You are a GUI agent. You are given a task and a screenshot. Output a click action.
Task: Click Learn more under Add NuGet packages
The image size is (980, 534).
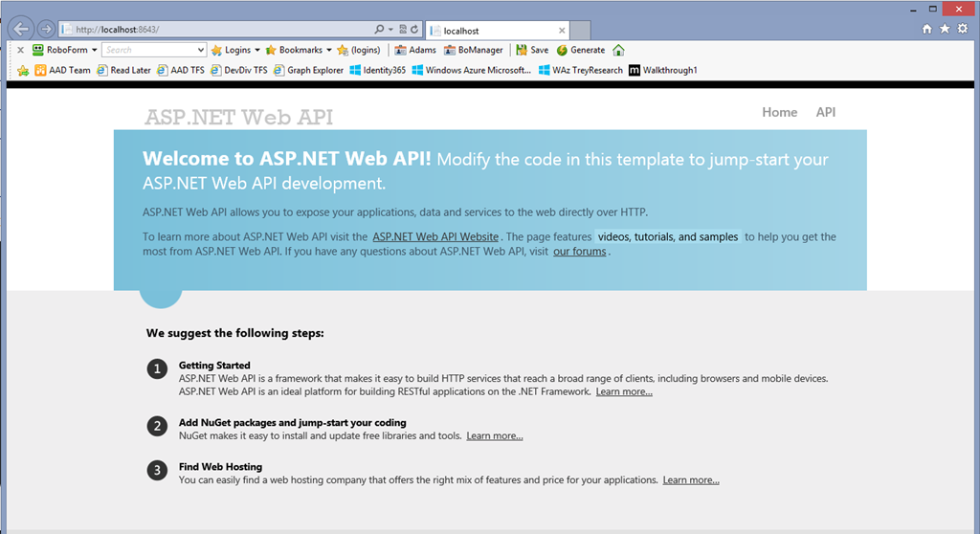pyautogui.click(x=495, y=435)
